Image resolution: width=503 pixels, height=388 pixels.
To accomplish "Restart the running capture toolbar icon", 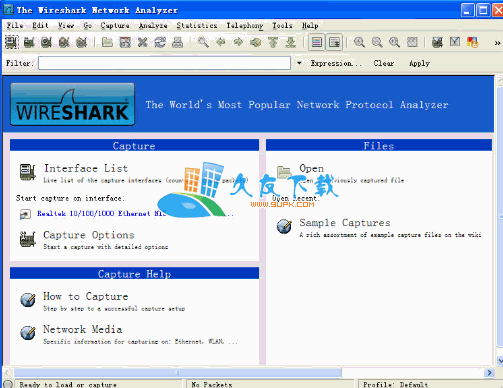I will point(81,42).
